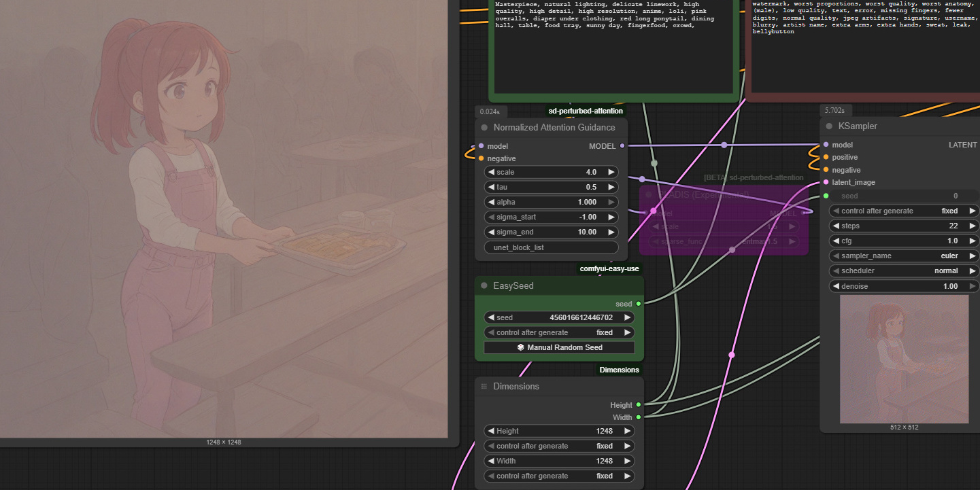Click the comfyui-easy-use badge above EasySeed
This screenshot has height=490, width=980.
click(609, 268)
